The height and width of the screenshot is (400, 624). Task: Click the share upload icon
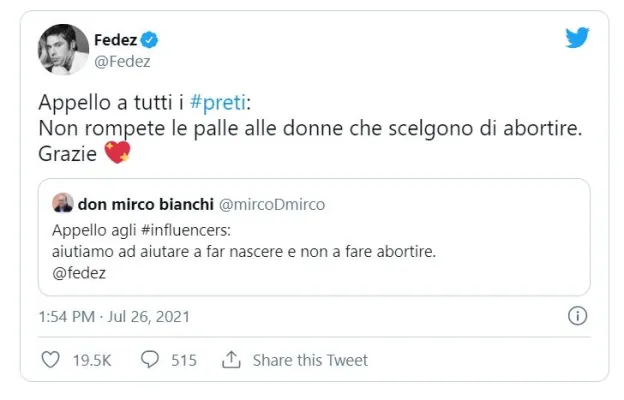[231, 359]
